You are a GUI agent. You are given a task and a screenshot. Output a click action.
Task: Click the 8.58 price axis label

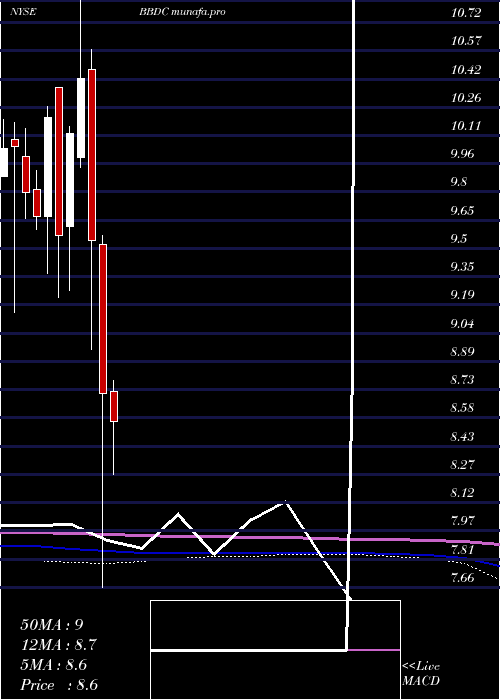(x=464, y=408)
